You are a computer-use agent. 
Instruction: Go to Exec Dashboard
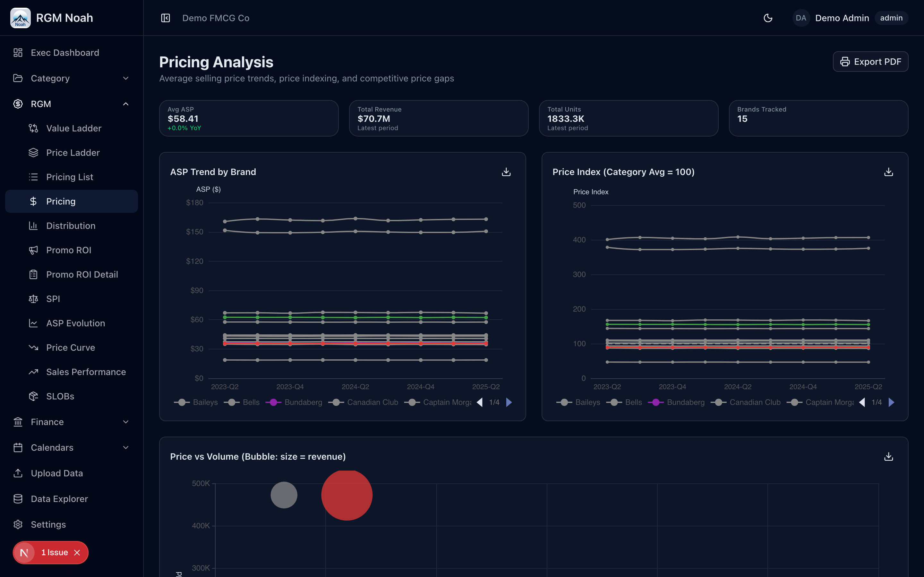click(65, 53)
